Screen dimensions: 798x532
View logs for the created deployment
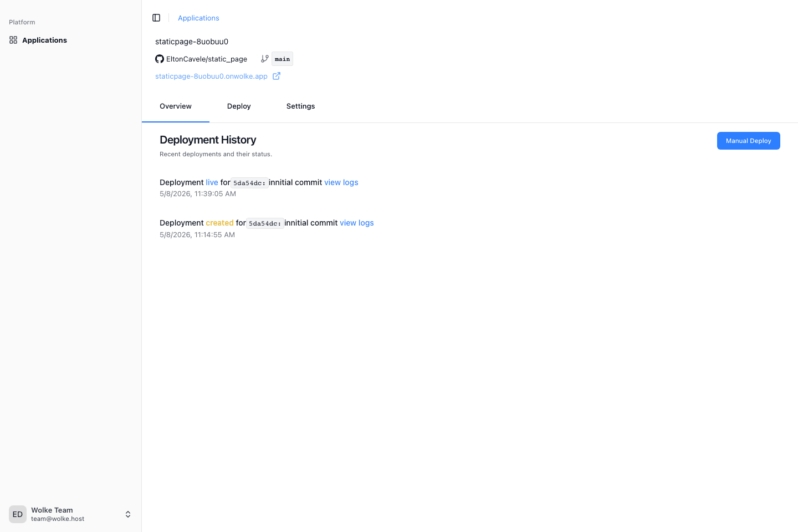357,223
